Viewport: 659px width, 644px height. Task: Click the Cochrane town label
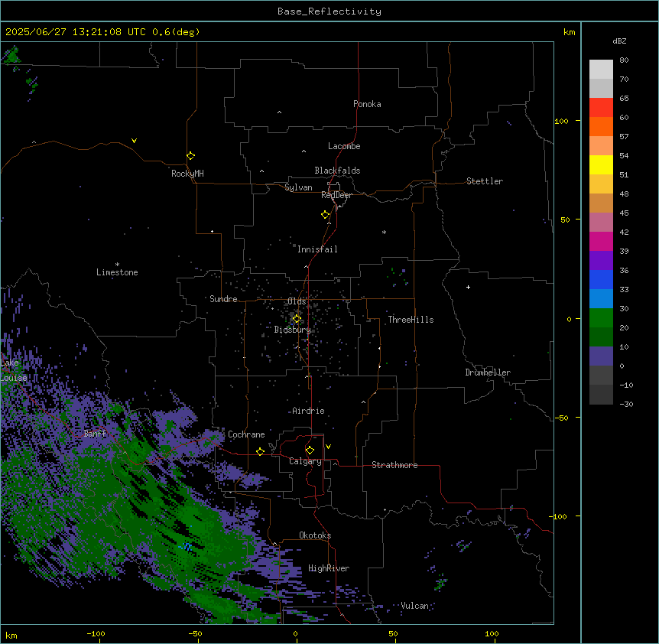point(246,434)
